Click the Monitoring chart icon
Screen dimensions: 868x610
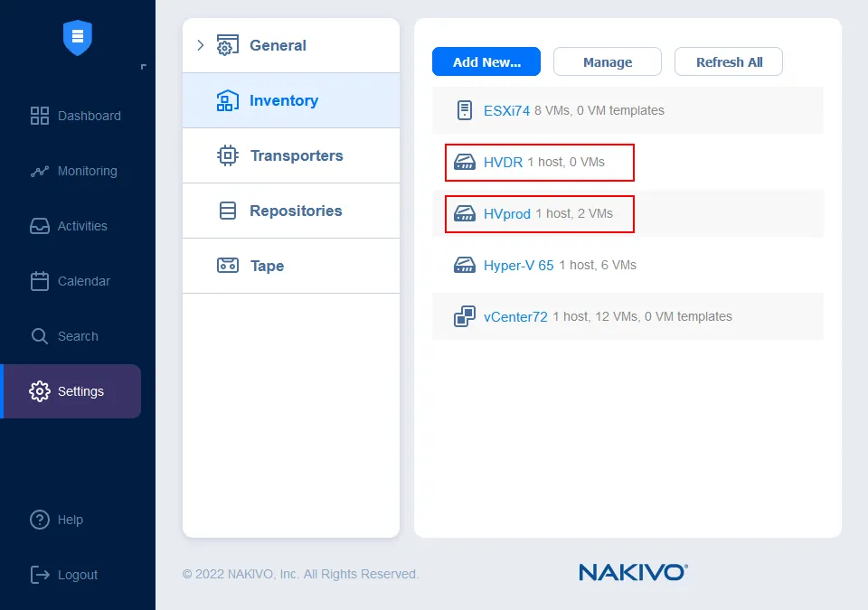tap(40, 171)
